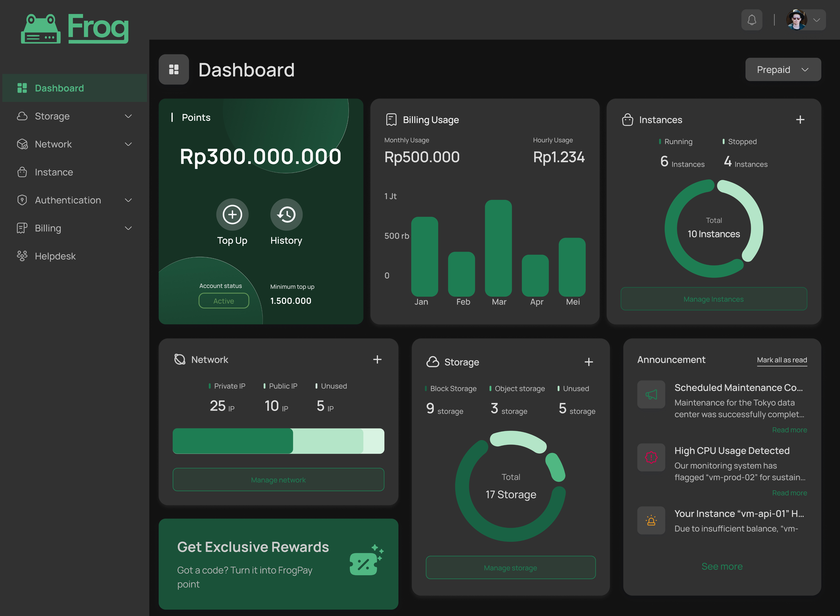Screen dimensions: 840x616
Task: Click the red High CPU alert icon
Action: click(651, 457)
